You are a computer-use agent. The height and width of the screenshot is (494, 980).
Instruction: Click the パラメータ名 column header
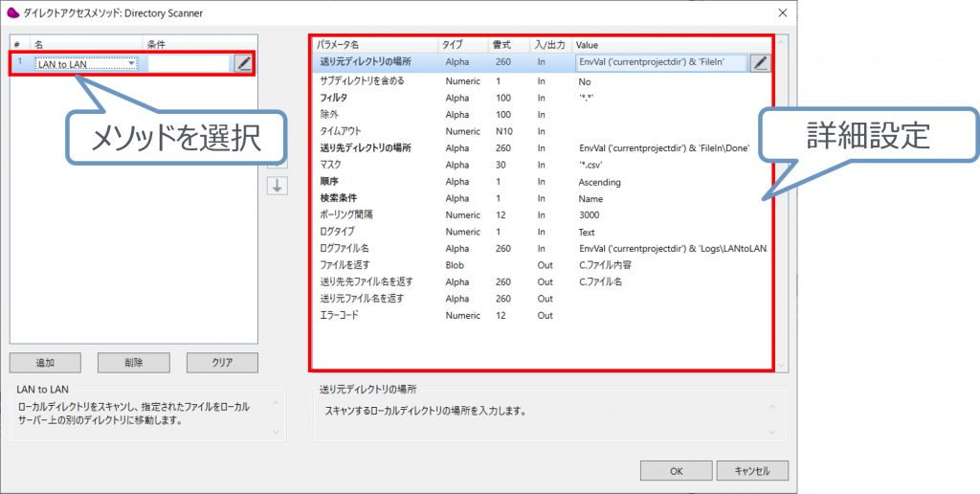(340, 44)
